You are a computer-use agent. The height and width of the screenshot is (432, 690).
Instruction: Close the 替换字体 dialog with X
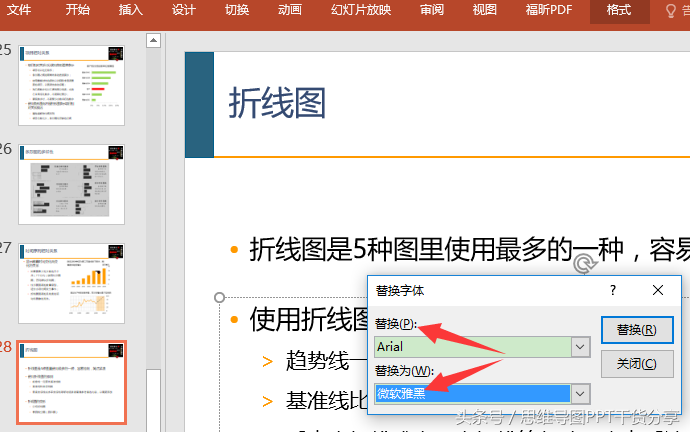[x=658, y=290]
